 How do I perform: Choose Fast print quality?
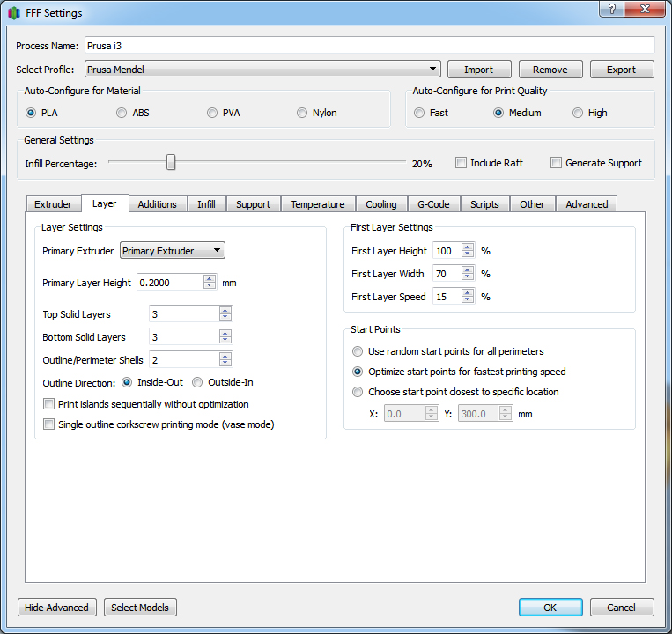pyautogui.click(x=419, y=113)
